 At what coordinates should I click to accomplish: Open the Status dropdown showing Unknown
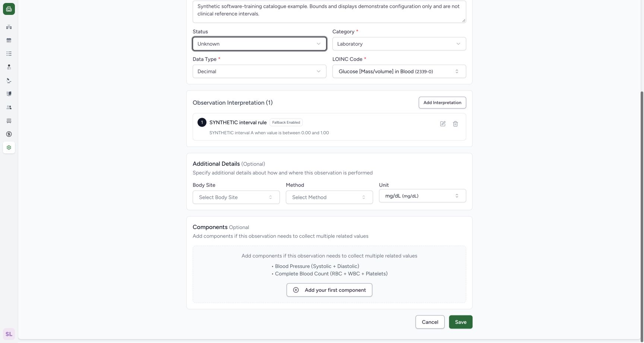259,44
